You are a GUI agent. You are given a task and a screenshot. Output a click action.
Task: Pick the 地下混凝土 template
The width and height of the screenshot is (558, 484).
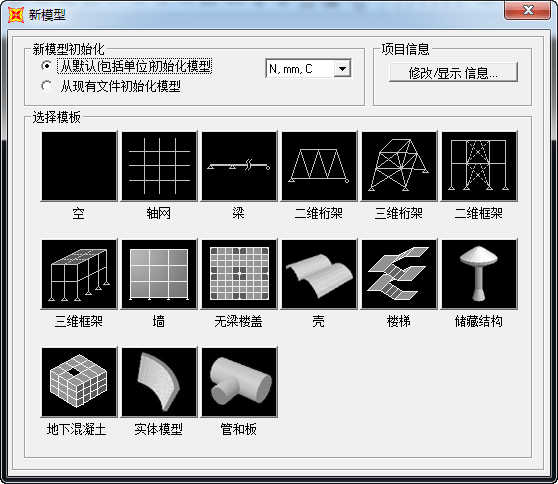click(x=79, y=382)
